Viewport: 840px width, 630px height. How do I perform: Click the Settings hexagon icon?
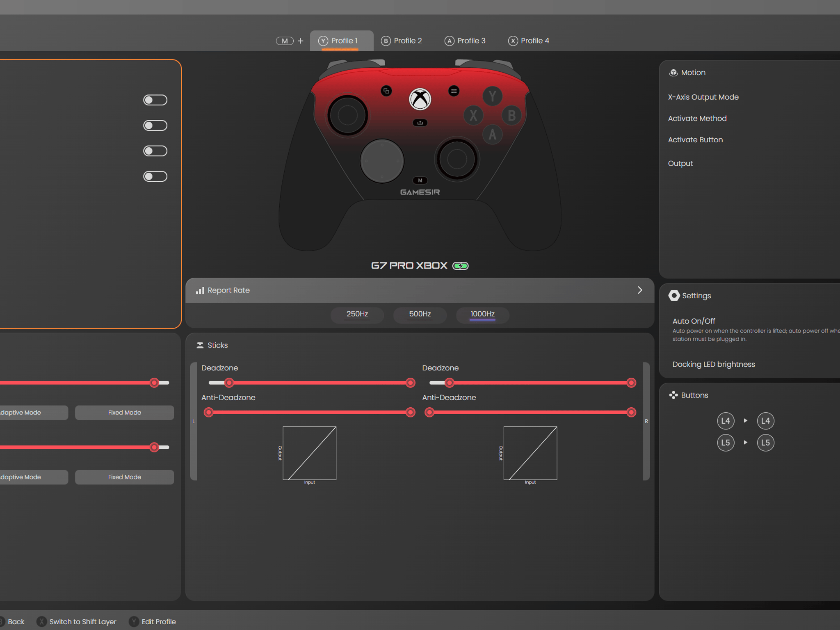(x=674, y=296)
